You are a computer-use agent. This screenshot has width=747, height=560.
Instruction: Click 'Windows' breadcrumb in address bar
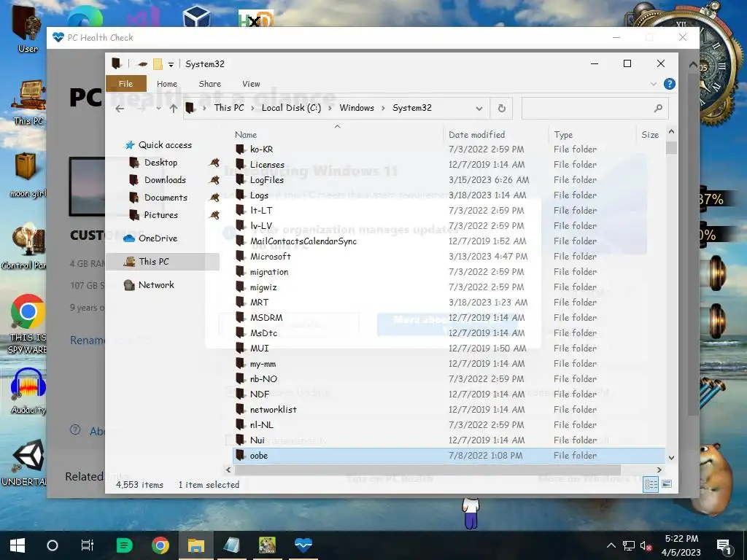(356, 108)
